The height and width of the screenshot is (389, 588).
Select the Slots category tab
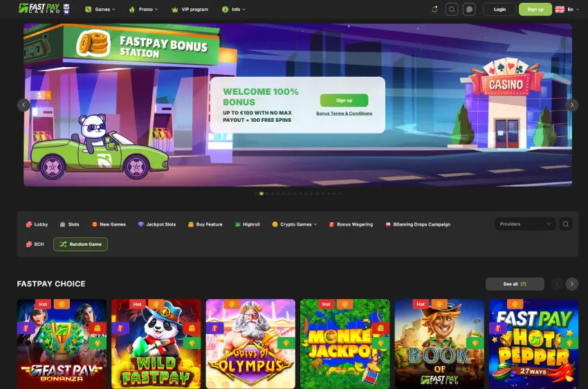click(69, 224)
